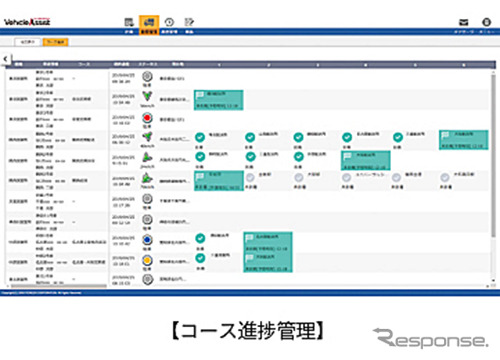Click the orange-yellow vehicle status icon
This screenshot has height=360, width=500.
[x=147, y=260]
